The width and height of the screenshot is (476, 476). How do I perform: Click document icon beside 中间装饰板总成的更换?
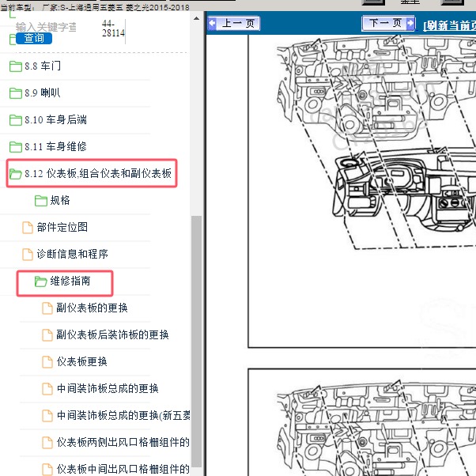click(x=47, y=388)
